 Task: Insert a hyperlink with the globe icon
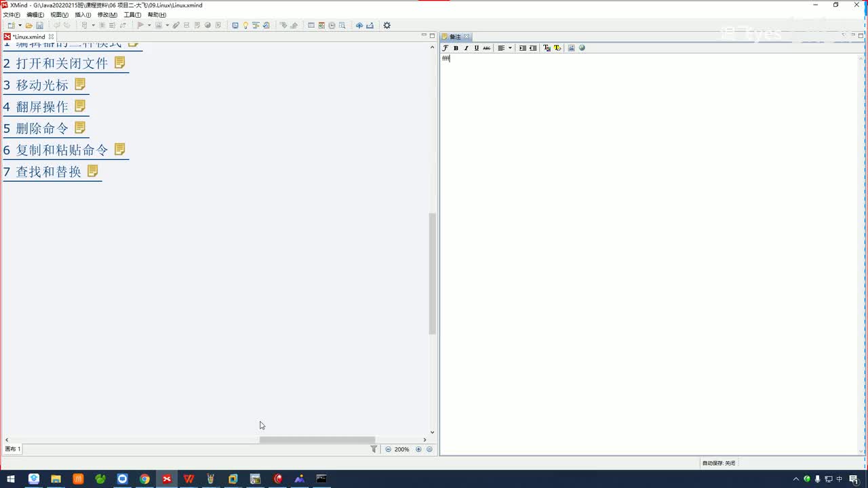pos(582,48)
